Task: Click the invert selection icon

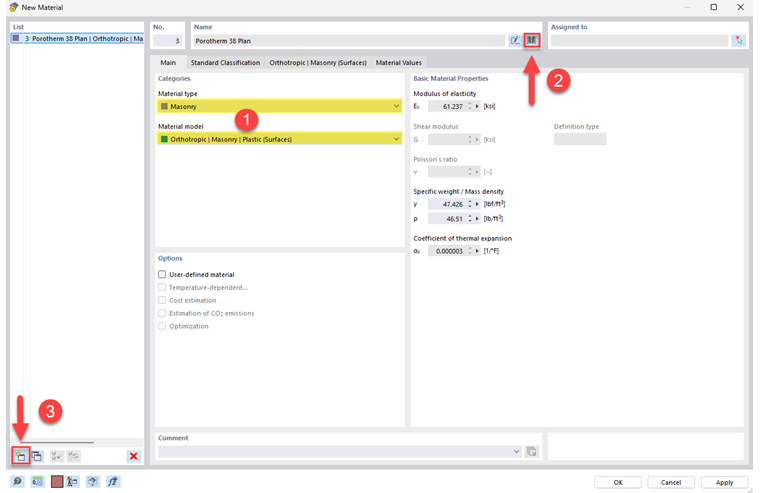Action: pos(74,456)
